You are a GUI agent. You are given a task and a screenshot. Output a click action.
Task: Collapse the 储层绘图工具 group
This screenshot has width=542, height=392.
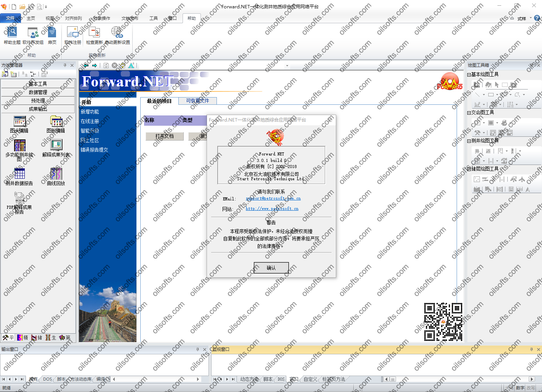(x=469, y=169)
